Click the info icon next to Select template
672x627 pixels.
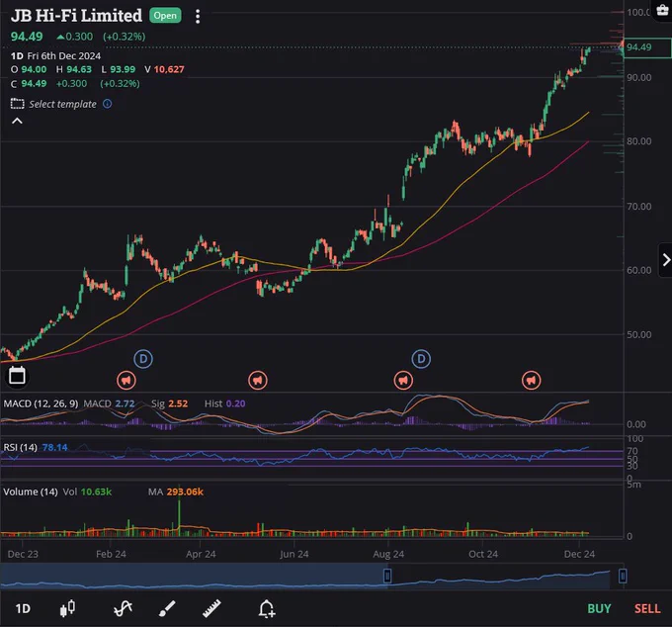pos(107,104)
